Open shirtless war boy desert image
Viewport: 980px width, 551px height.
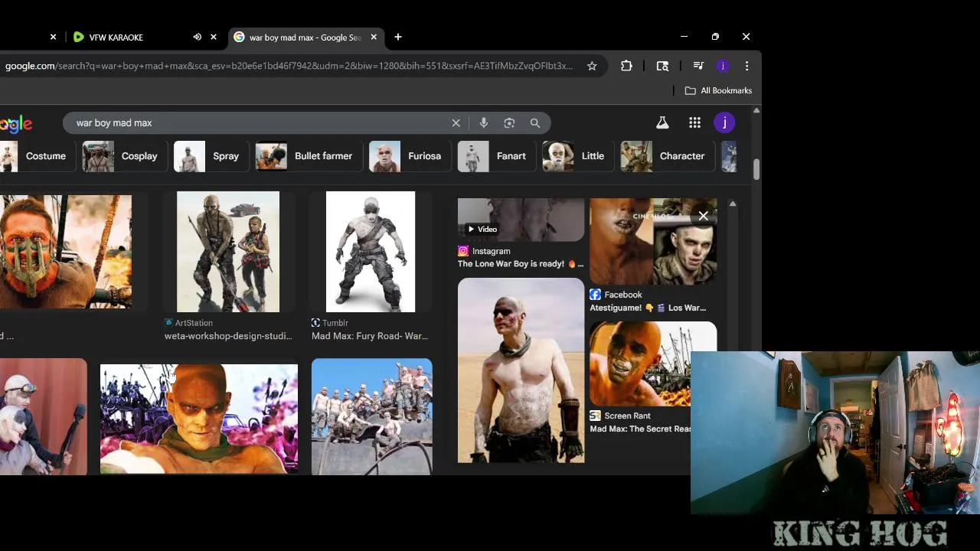click(x=521, y=370)
